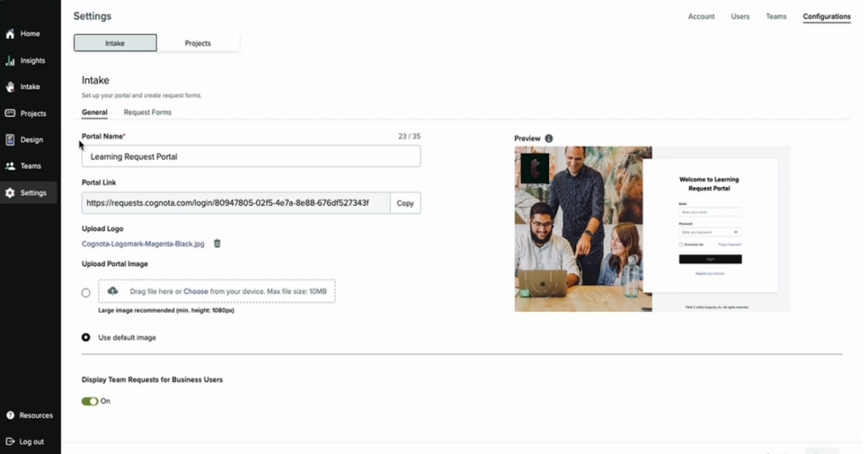868x454 pixels.
Task: Click the Log out icon
Action: click(10, 441)
